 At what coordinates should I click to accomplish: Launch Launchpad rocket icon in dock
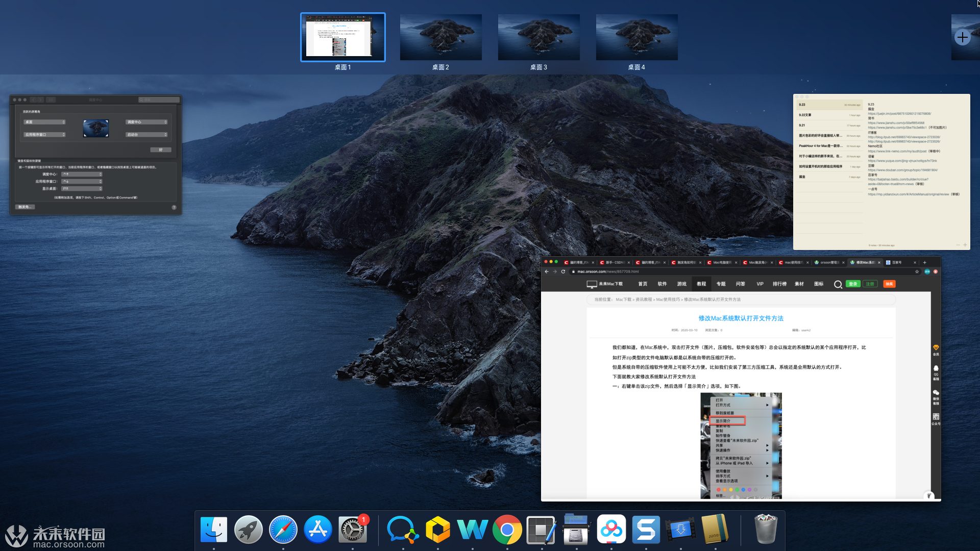click(x=249, y=530)
